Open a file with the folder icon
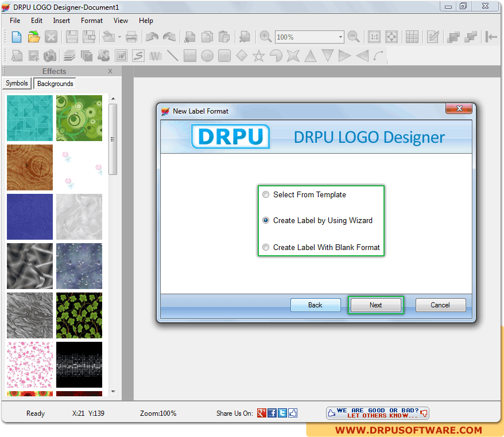 [34, 37]
